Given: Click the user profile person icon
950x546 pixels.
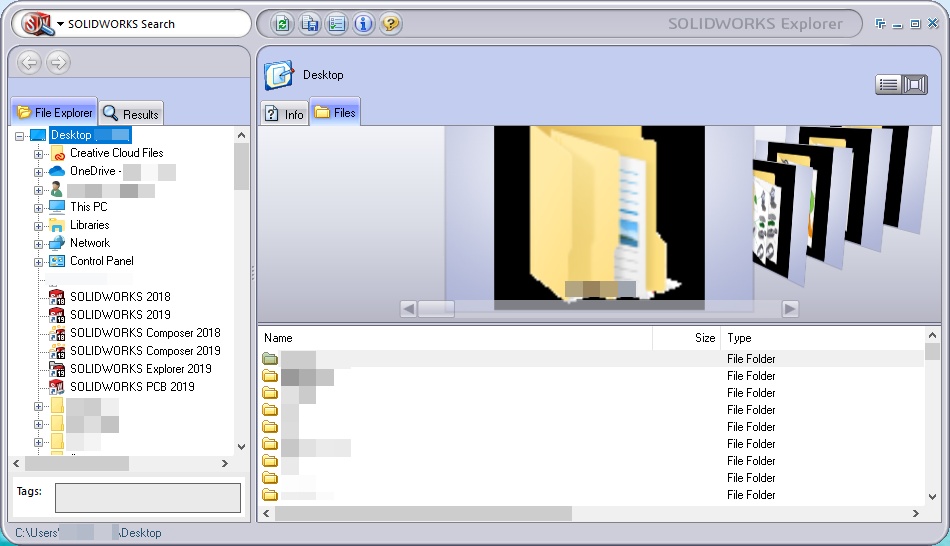Looking at the screenshot, I should point(57,189).
